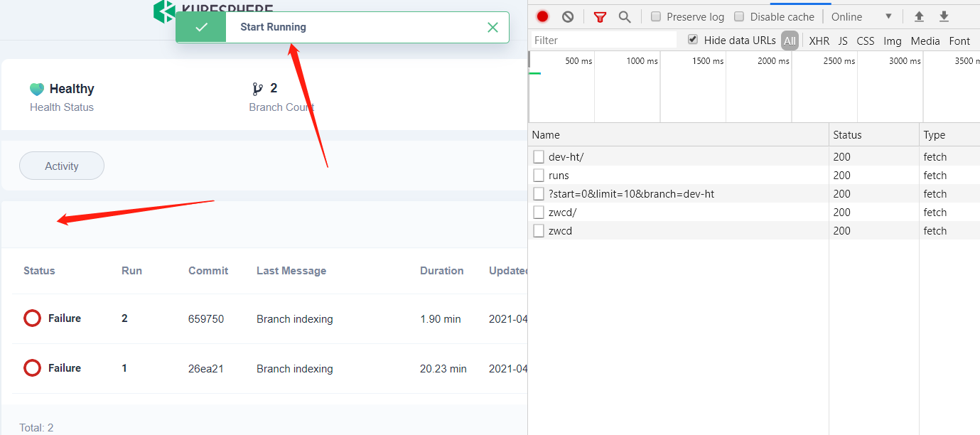Click the branch count icon
The image size is (980, 435).
pos(257,89)
